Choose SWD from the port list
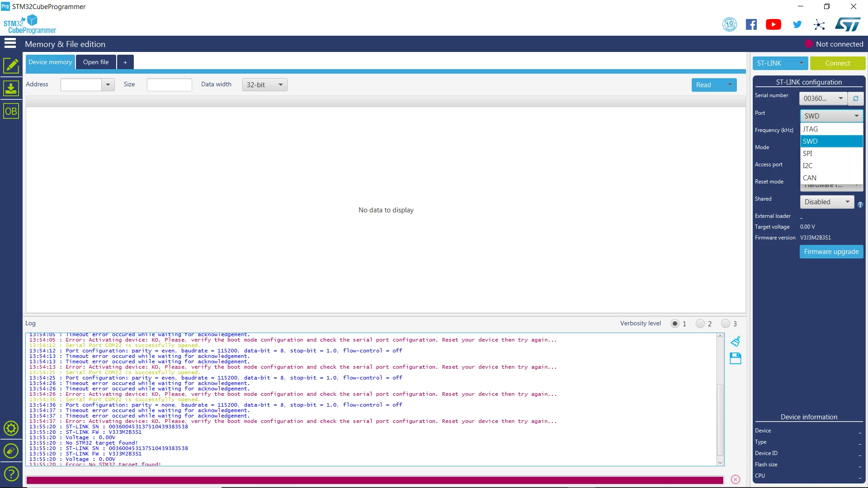868x488 pixels. (832, 141)
